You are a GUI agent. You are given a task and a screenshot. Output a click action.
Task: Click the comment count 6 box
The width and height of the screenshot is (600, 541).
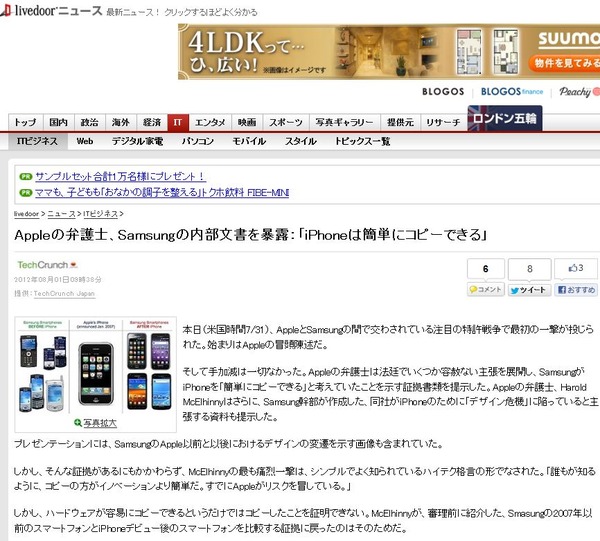[x=486, y=269]
